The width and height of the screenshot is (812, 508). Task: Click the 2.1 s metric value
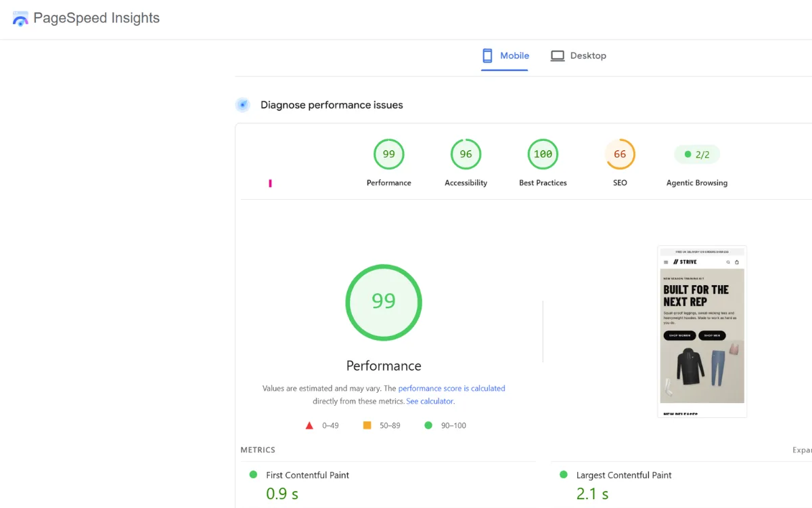(x=593, y=494)
